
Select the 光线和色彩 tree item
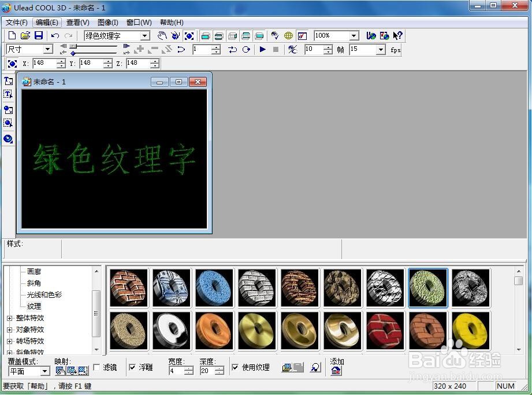pyautogui.click(x=44, y=294)
